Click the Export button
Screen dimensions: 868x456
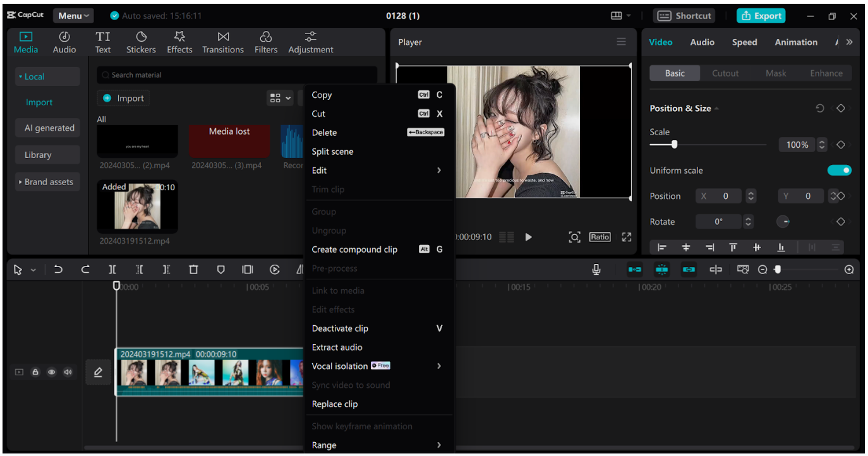tap(761, 15)
